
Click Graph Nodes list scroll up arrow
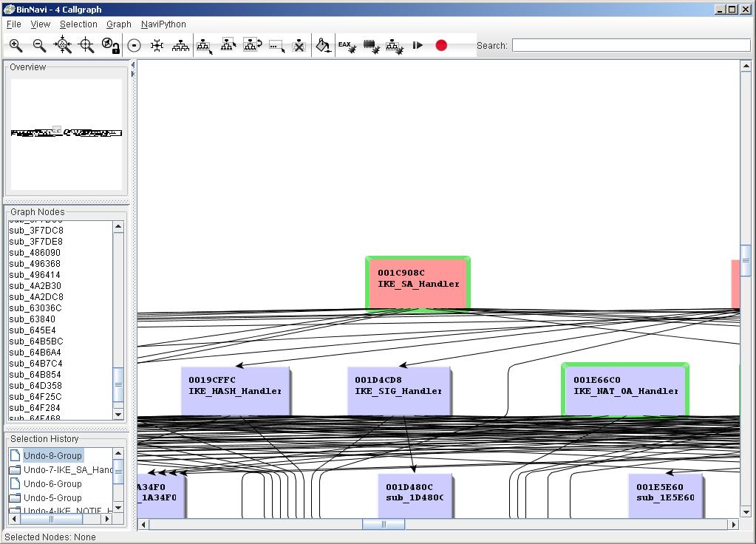[118, 227]
